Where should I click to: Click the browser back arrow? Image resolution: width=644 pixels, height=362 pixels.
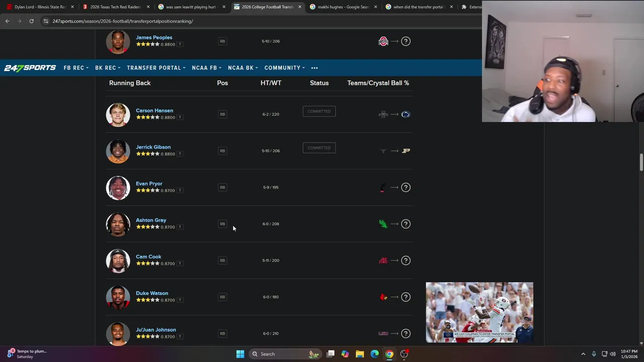pyautogui.click(x=7, y=21)
